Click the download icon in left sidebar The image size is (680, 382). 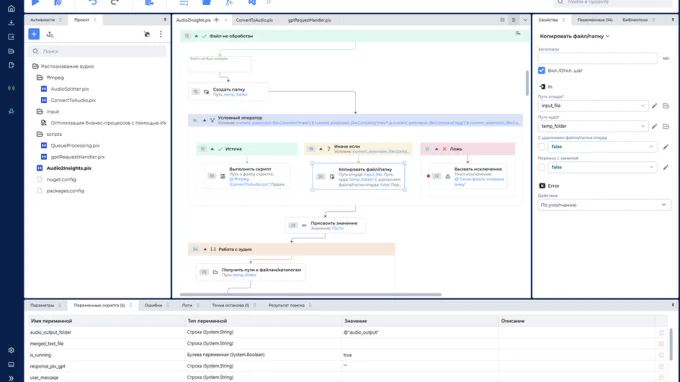click(x=11, y=23)
